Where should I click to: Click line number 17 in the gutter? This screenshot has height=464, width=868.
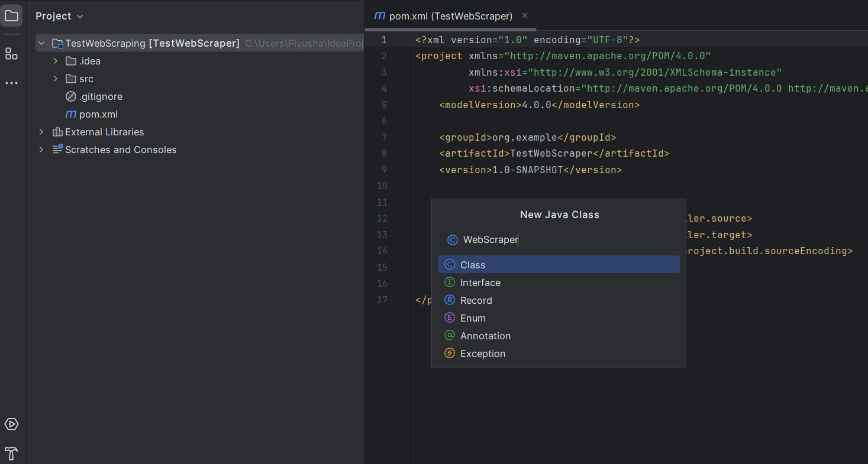click(x=382, y=300)
